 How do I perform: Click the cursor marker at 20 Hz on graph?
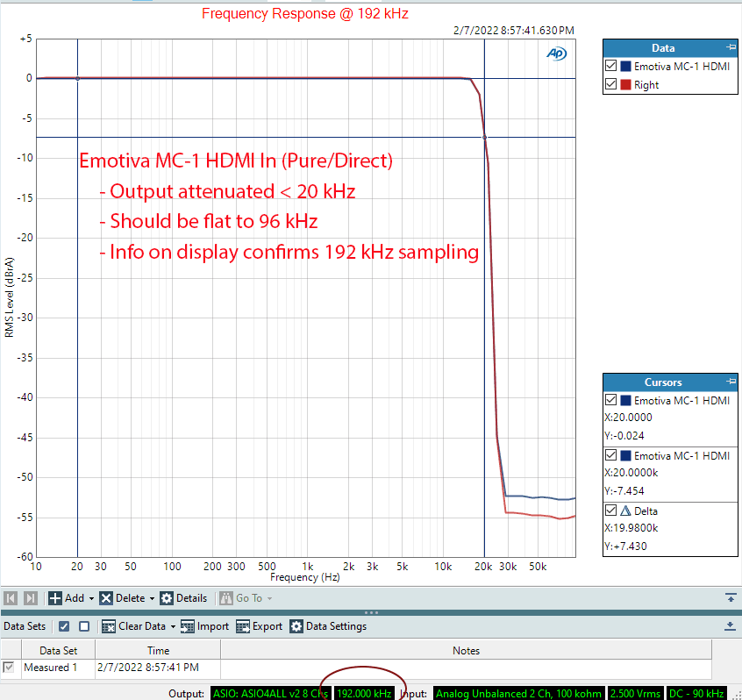(77, 79)
